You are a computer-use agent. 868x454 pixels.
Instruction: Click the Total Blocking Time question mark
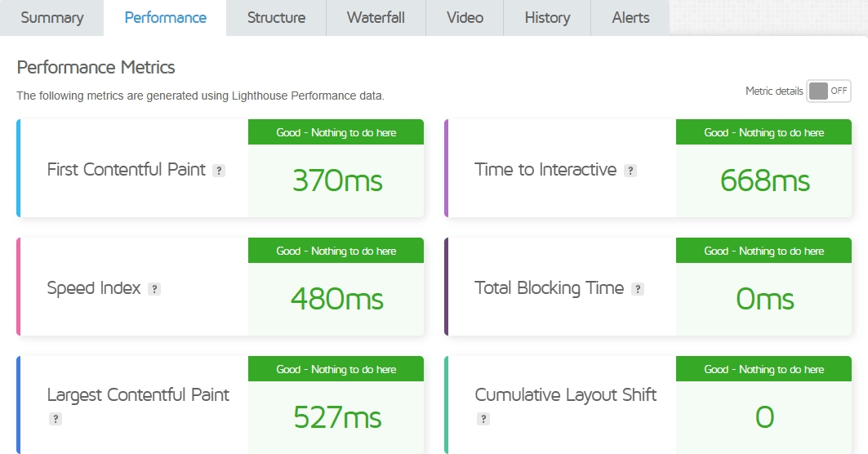click(x=638, y=289)
